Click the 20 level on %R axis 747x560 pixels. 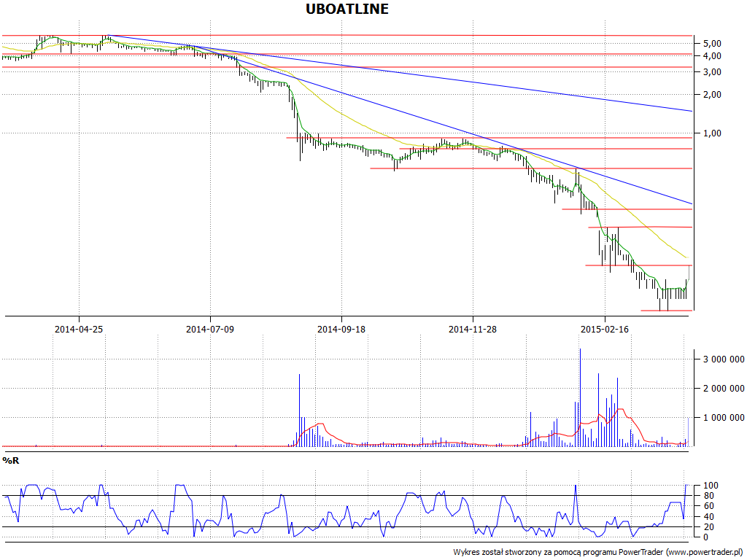coord(708,527)
